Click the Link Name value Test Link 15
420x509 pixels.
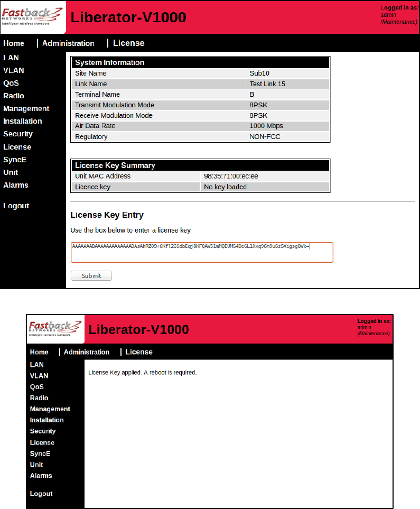tap(267, 84)
